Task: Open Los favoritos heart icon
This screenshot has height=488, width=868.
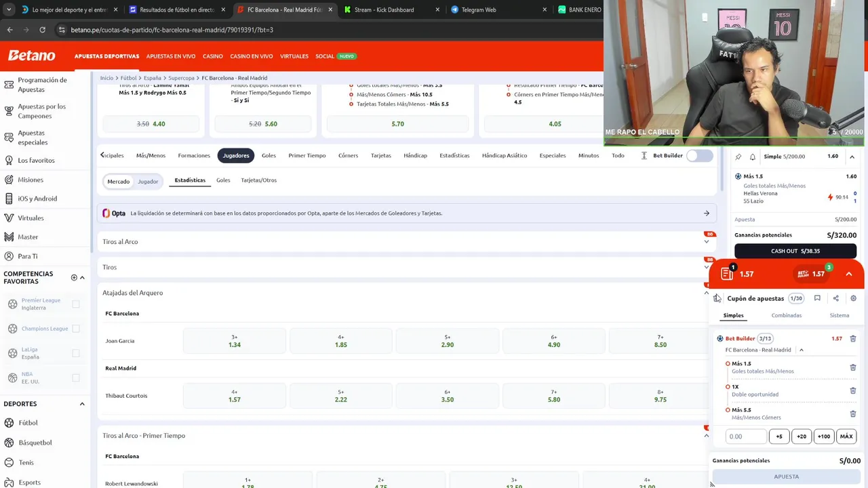Action: click(9, 161)
